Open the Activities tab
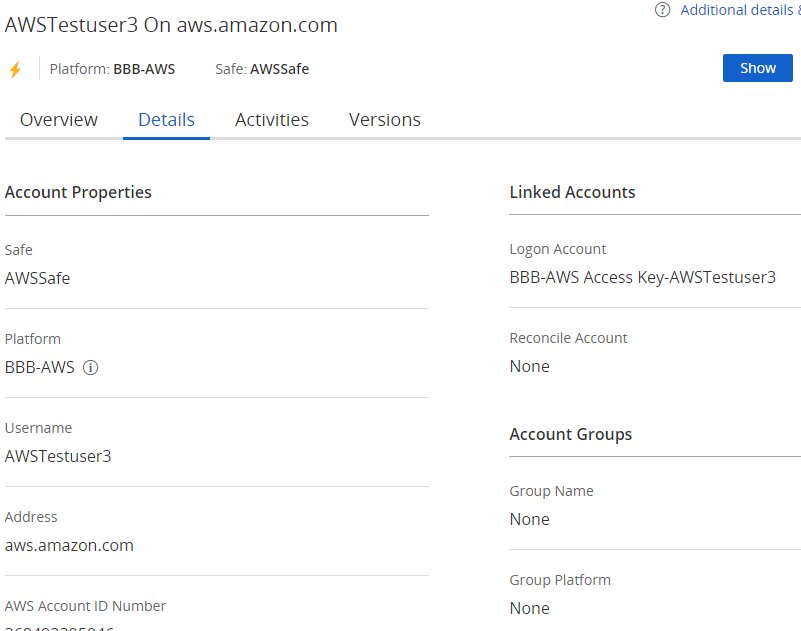 point(271,119)
